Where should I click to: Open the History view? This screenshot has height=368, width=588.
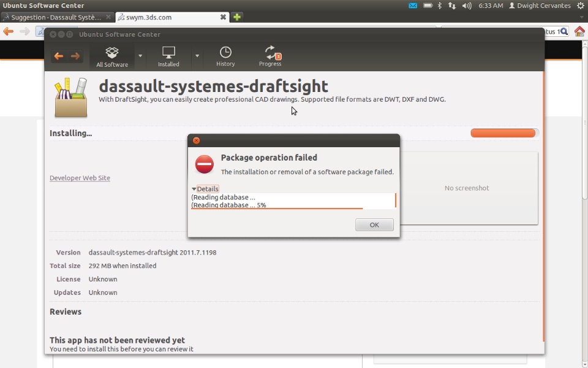(x=225, y=56)
